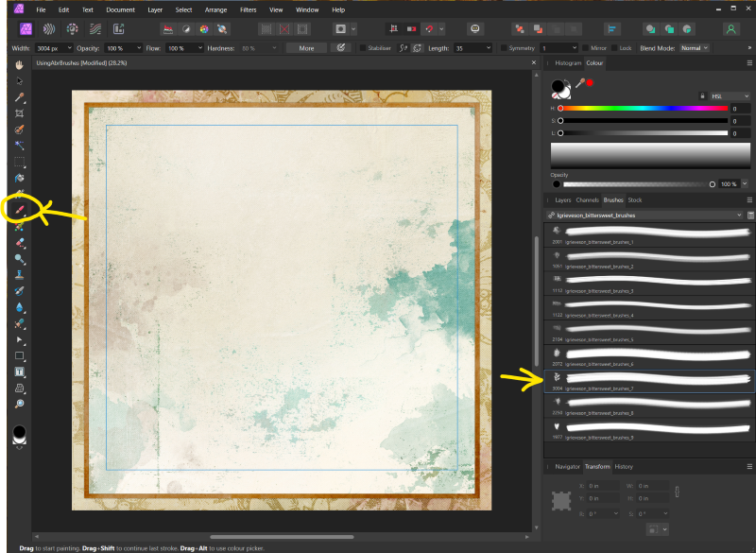This screenshot has width=756, height=553.
Task: Activate the Zoom tool in tools panel
Action: [x=19, y=404]
